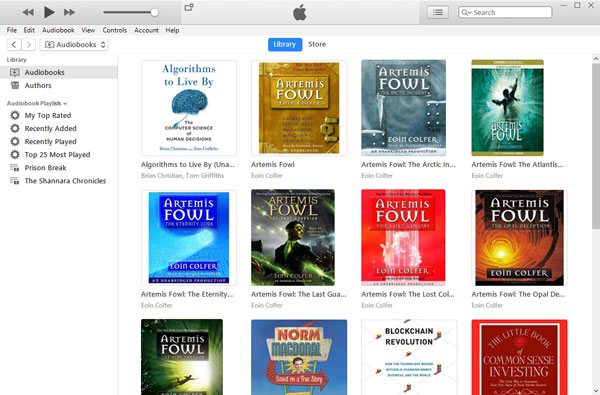Viewport: 600px width, 395px height.
Task: Click title 'Artemis Fowl: The Arctic In...'
Action: click(408, 165)
